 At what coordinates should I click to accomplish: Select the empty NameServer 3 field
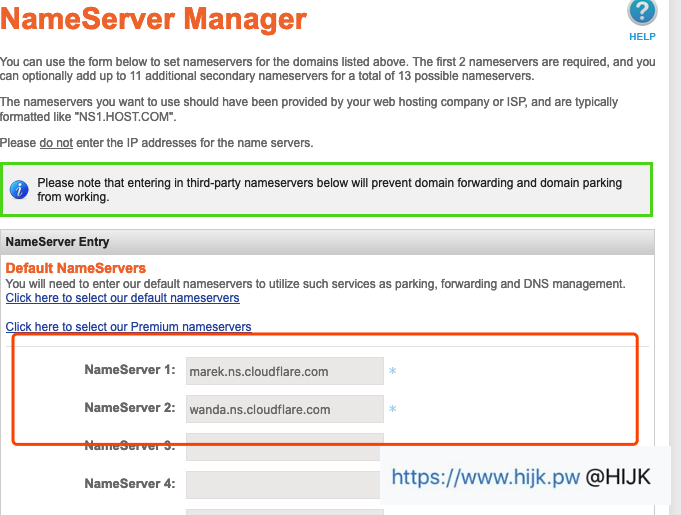tap(284, 447)
